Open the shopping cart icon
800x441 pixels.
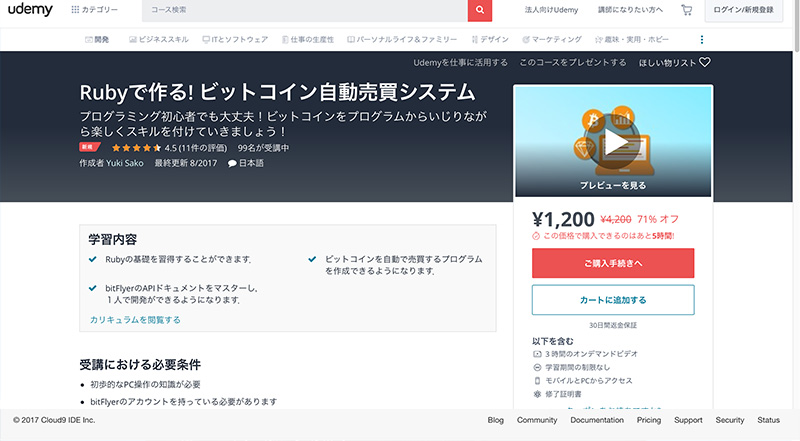pos(687,10)
